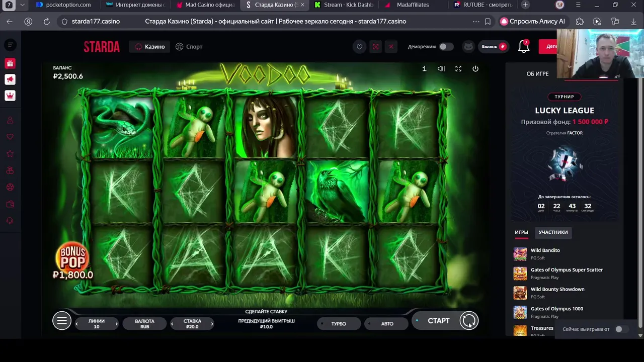This screenshot has width=644, height=362.
Task: Go back in the browser toolbar
Action: point(10,22)
